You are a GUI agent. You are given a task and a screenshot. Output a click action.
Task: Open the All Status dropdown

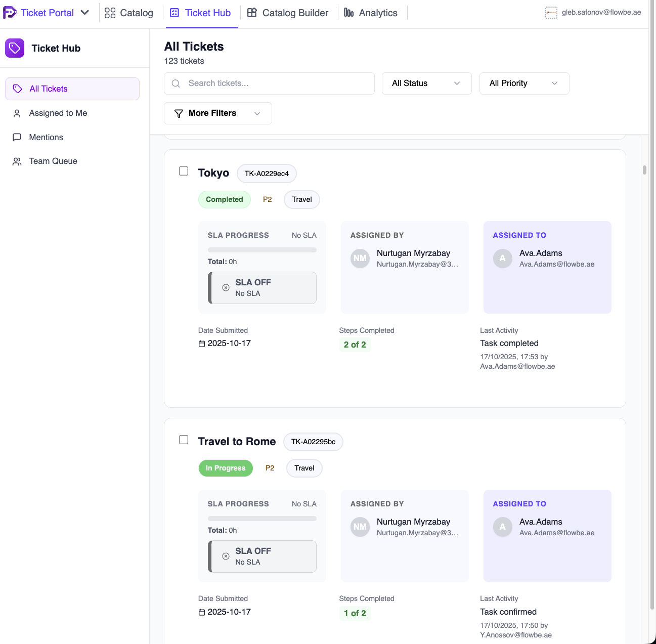click(426, 83)
